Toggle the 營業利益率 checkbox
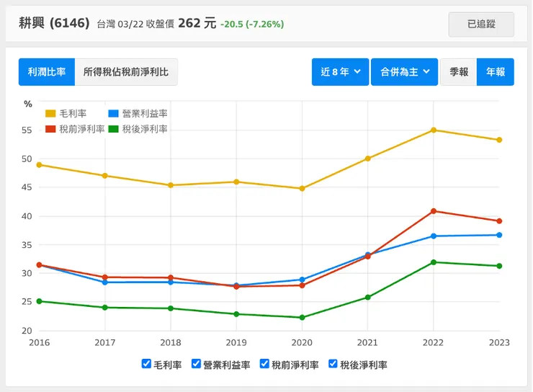533x392 pixels. click(196, 364)
